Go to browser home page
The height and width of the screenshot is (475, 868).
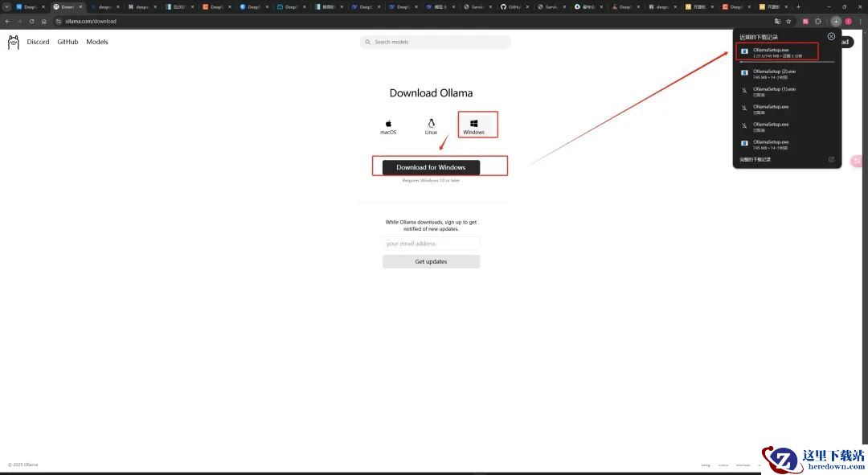click(43, 21)
